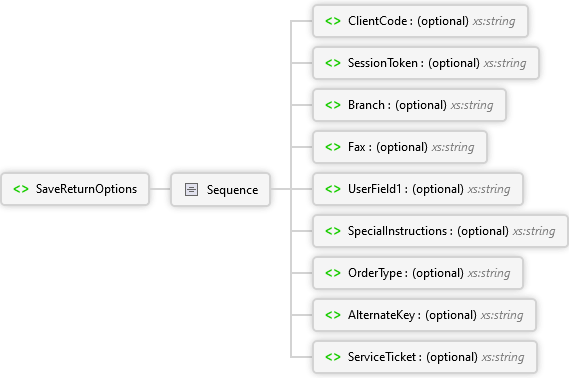Click the green bracket icon beside OrderType
The width and height of the screenshot is (569, 378).
(x=333, y=273)
